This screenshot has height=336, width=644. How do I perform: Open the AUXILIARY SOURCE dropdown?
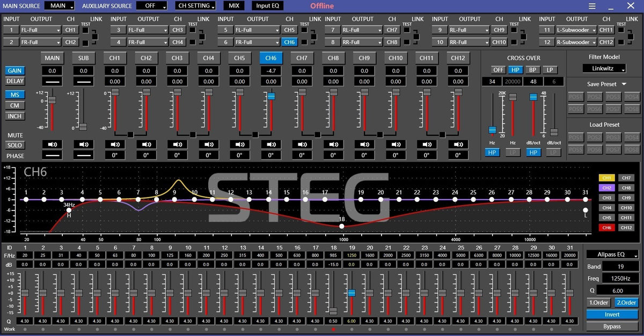tap(151, 6)
